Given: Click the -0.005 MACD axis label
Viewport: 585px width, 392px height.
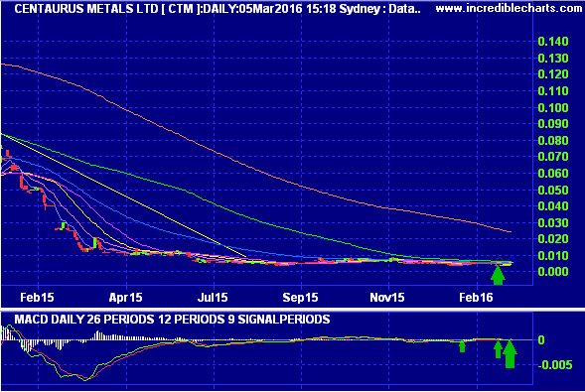Looking at the screenshot, I should tap(555, 365).
